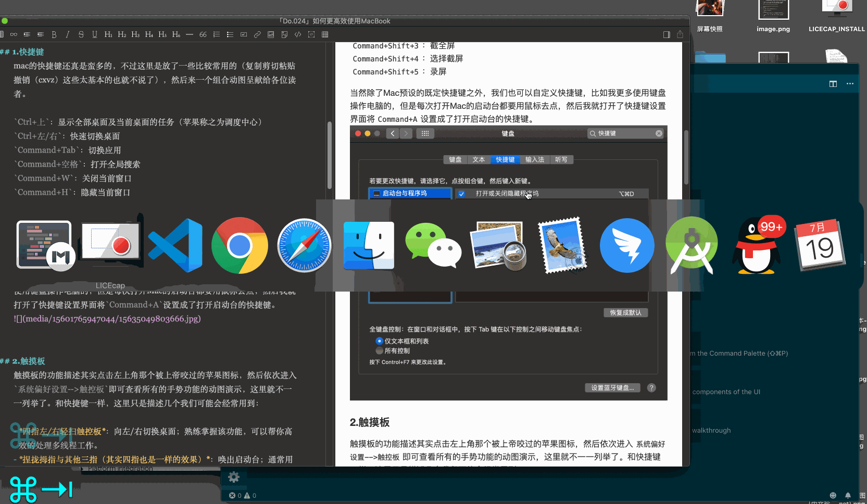Click the increase indent toolbar icon

27,34
